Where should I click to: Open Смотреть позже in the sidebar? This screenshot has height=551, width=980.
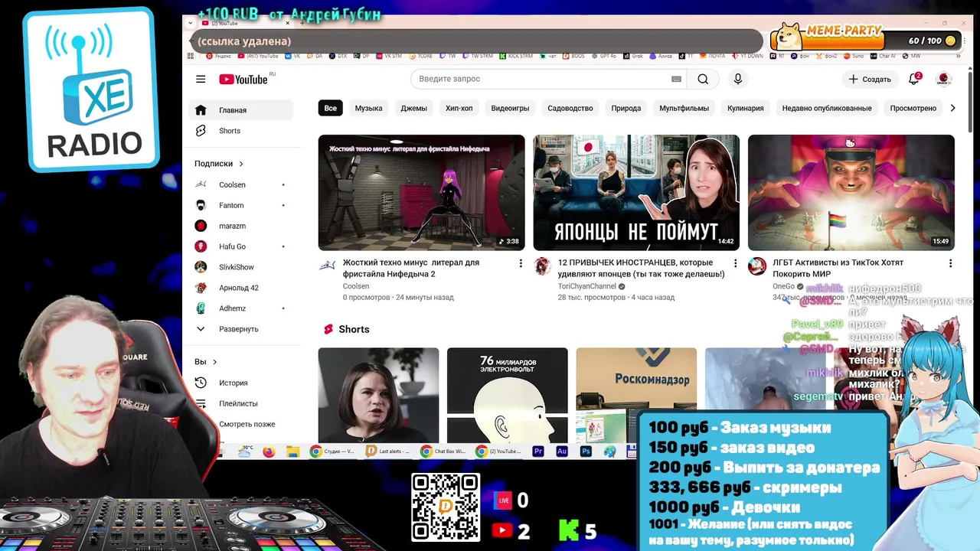point(240,424)
